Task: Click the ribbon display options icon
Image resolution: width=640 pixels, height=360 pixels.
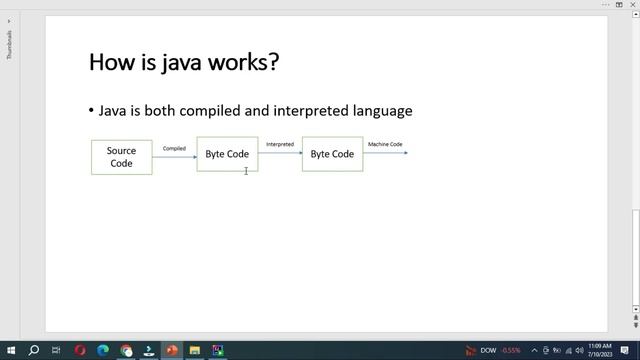Action: (x=619, y=4)
